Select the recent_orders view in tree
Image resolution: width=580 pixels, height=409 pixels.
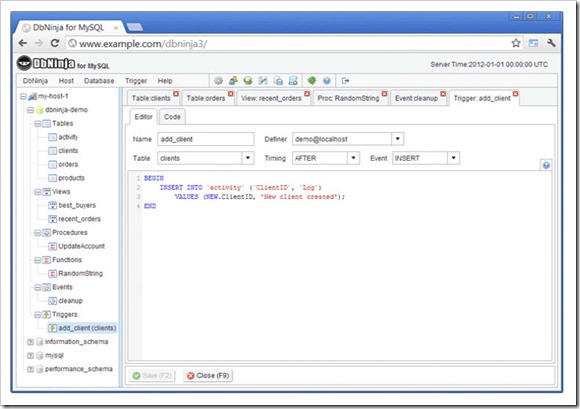click(79, 219)
